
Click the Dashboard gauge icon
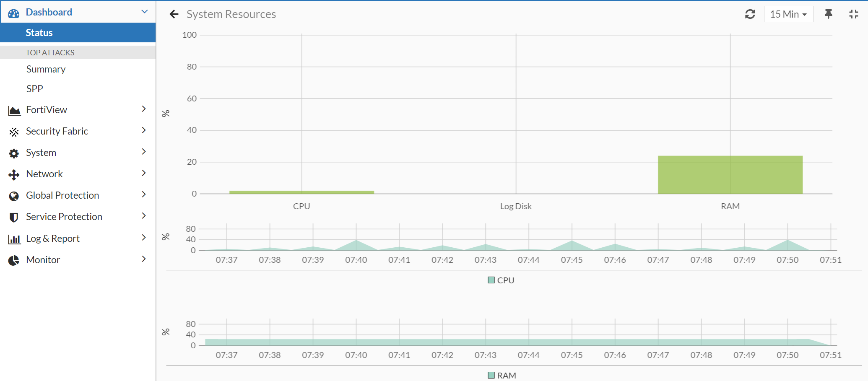coord(13,13)
